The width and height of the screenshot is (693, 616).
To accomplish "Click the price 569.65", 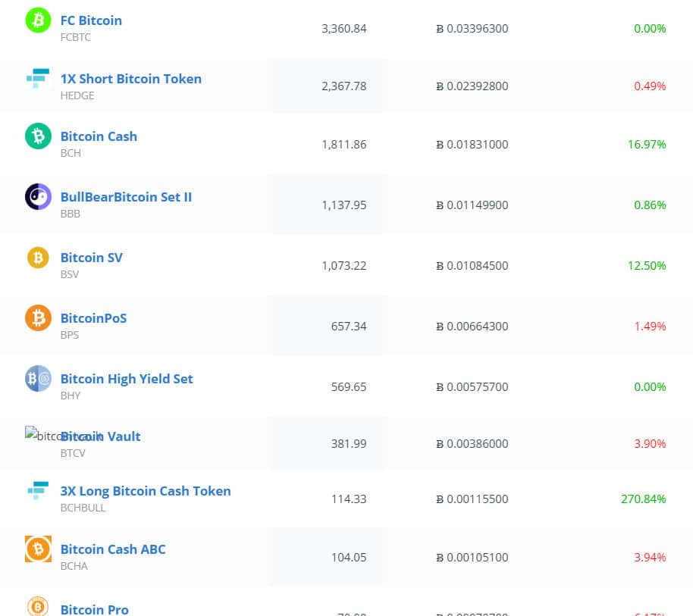I will 349,387.
